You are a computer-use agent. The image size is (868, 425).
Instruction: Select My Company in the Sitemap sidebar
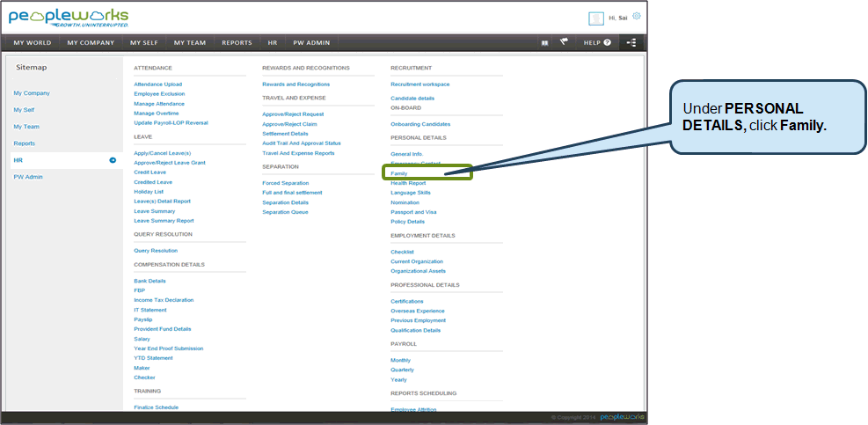(32, 93)
